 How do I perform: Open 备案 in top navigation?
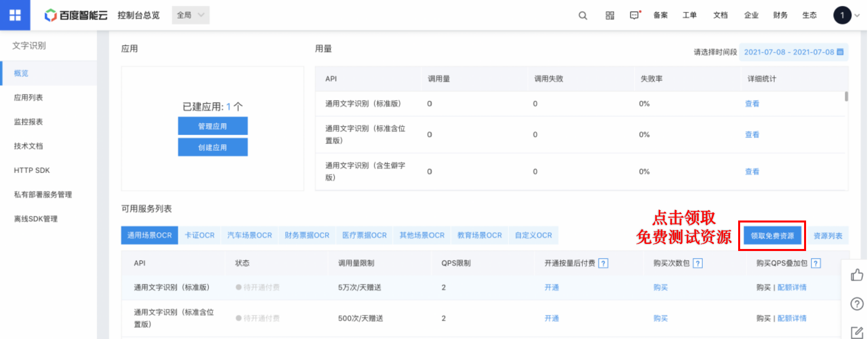click(x=661, y=15)
